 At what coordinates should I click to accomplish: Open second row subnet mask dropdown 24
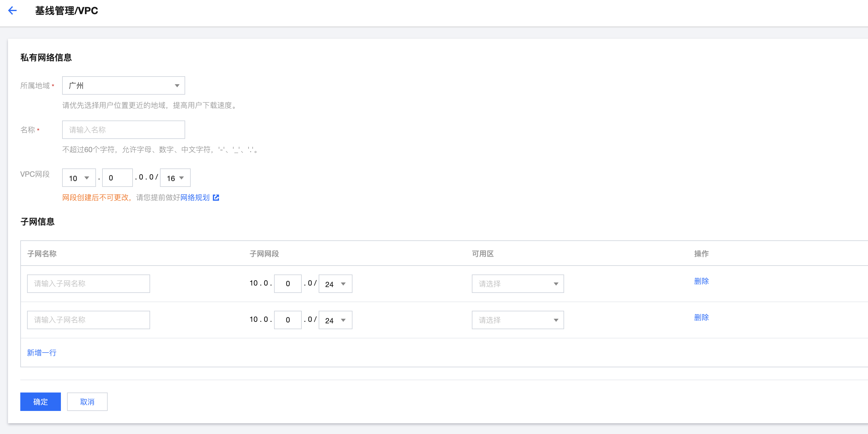(x=335, y=320)
